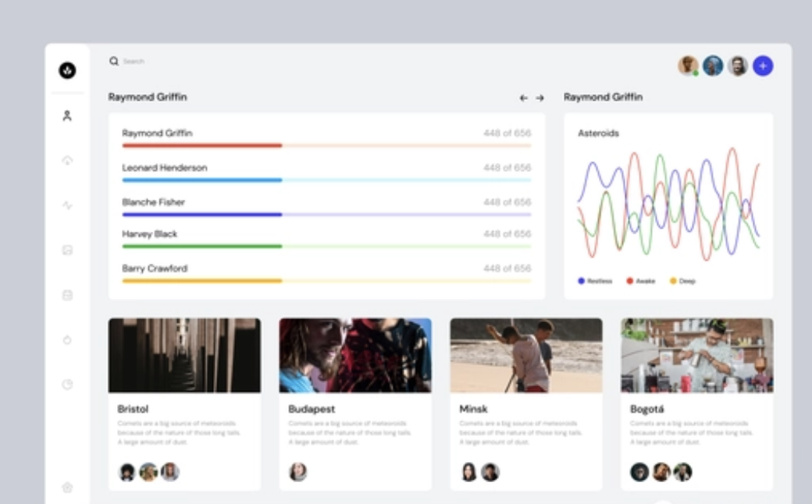
Task: Click the left arrow navigation icon
Action: click(524, 98)
